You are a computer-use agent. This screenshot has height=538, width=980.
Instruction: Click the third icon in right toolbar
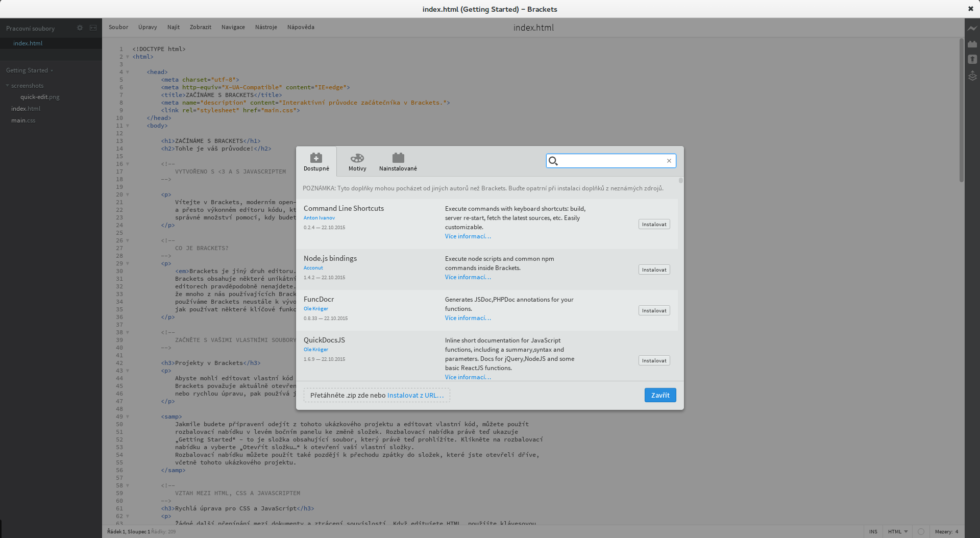(x=972, y=60)
